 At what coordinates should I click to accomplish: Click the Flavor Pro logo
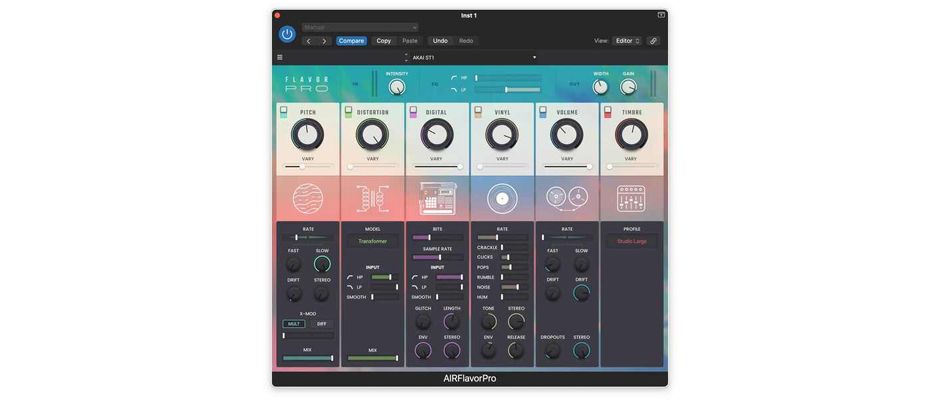307,84
